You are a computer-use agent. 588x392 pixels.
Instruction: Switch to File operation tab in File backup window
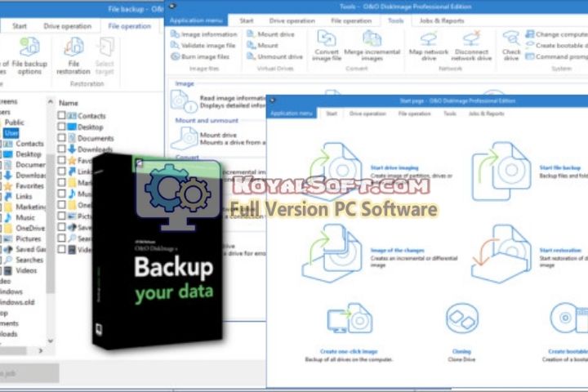click(x=129, y=26)
